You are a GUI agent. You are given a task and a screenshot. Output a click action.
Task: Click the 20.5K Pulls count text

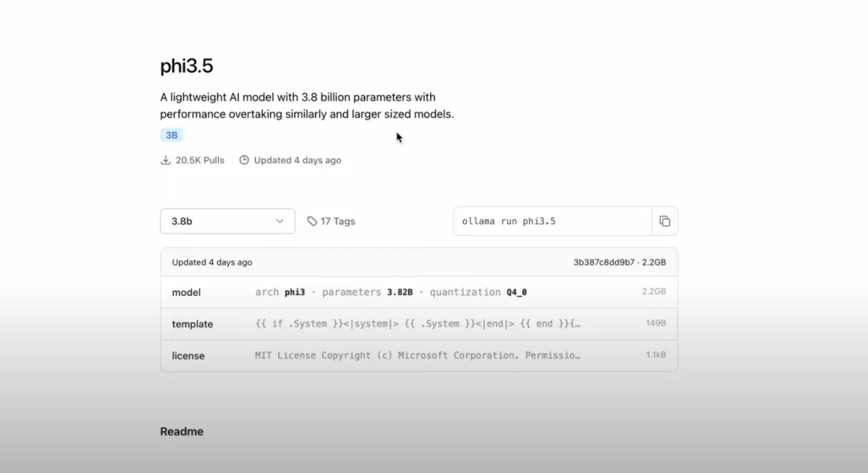click(x=200, y=160)
